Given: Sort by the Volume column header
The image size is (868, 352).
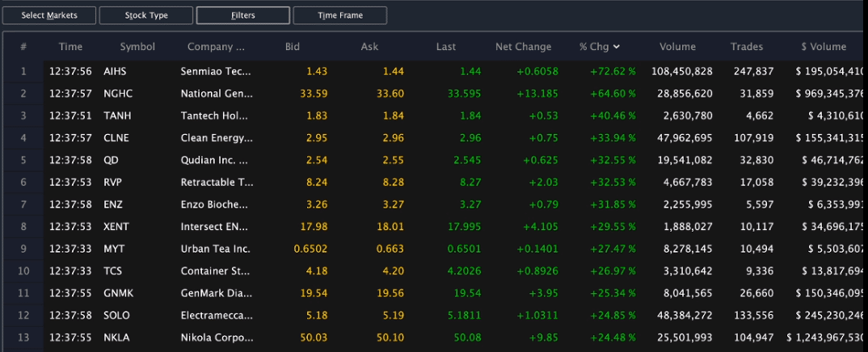Looking at the screenshot, I should point(677,47).
